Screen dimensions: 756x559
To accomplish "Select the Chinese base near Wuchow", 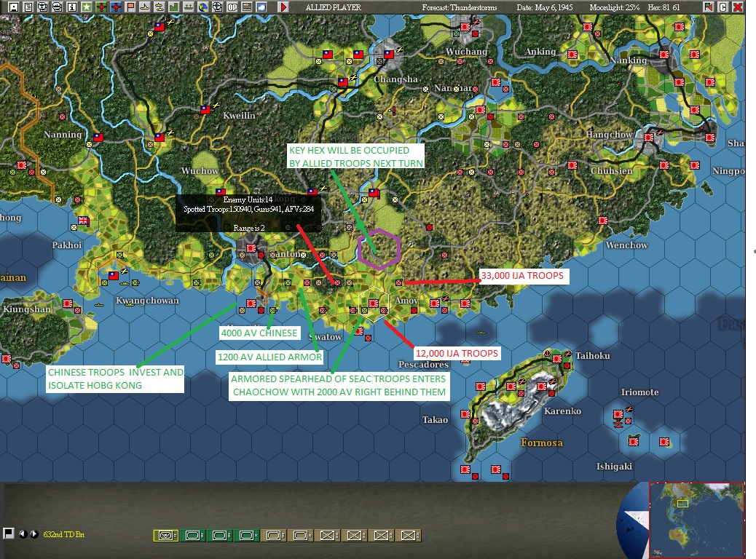I will click(221, 192).
